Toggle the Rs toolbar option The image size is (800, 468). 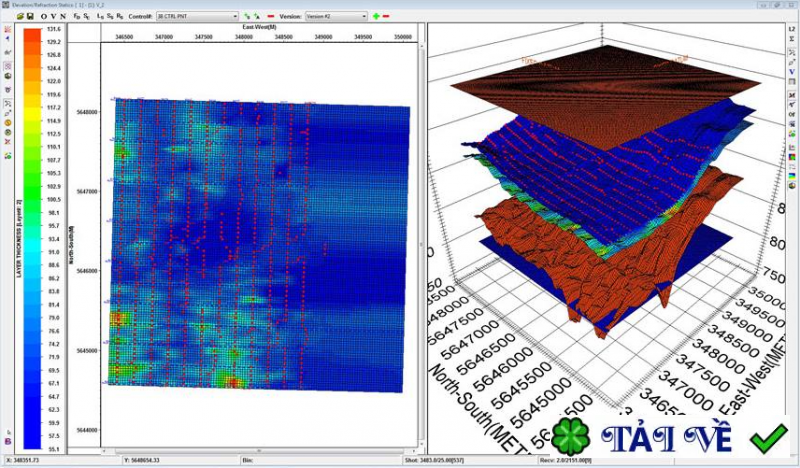[x=120, y=17]
